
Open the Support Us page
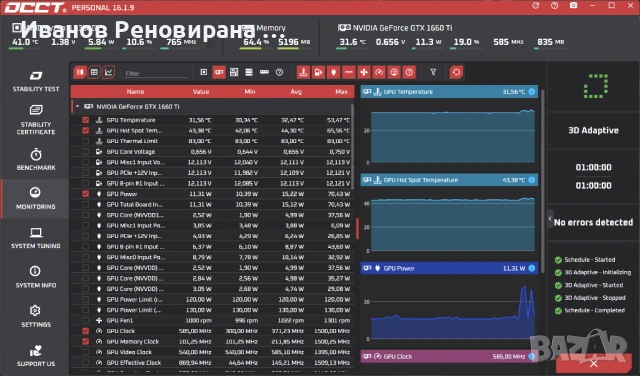36,356
